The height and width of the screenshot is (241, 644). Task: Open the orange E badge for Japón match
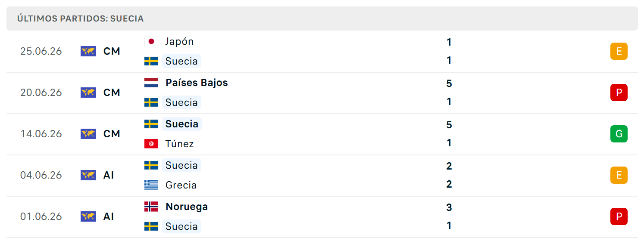point(619,51)
